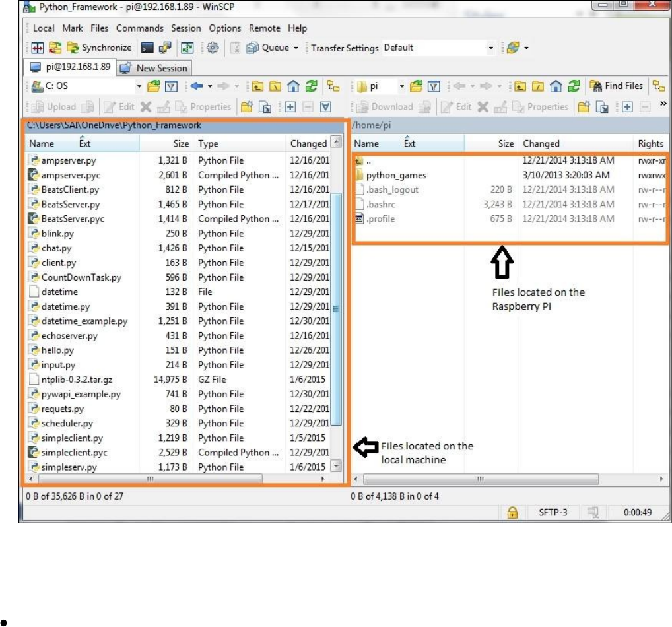Sort local files by Size column
Image resolution: width=672 pixels, height=627 pixels.
(x=166, y=144)
